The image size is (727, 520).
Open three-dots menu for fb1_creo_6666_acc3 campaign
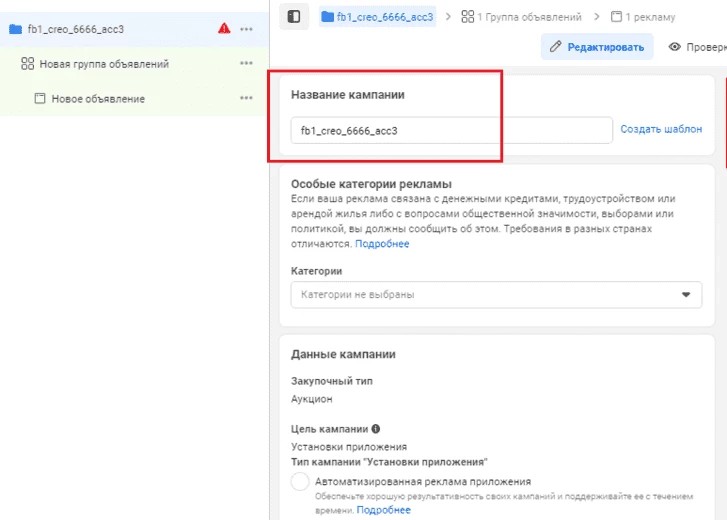(246, 29)
